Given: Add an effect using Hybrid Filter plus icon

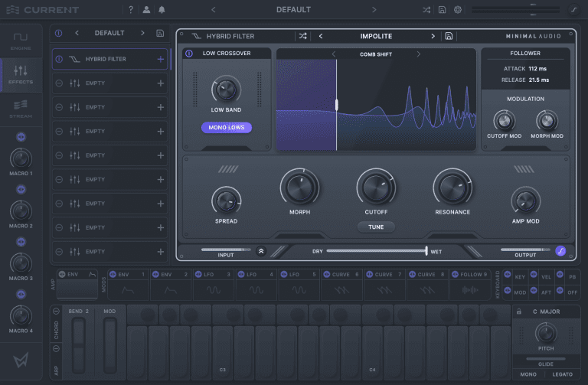Looking at the screenshot, I should pos(160,60).
